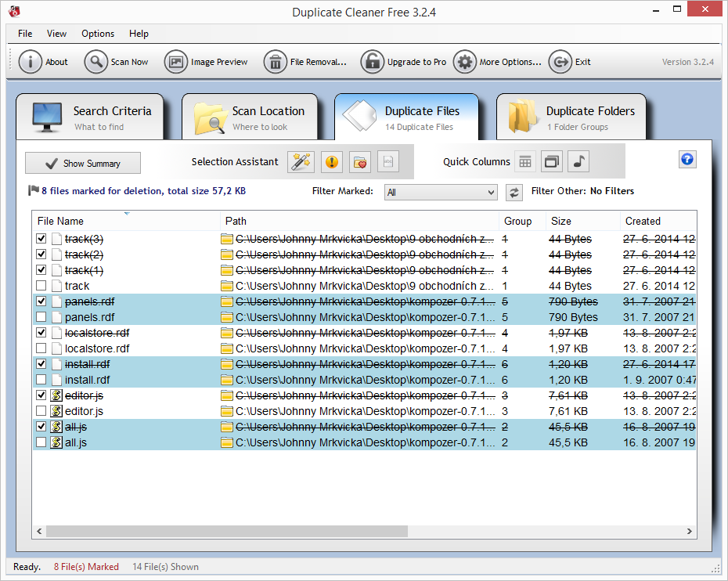Image resolution: width=728 pixels, height=581 pixels.
Task: Uncheck the track(3) checkbox
Action: pyautogui.click(x=41, y=239)
